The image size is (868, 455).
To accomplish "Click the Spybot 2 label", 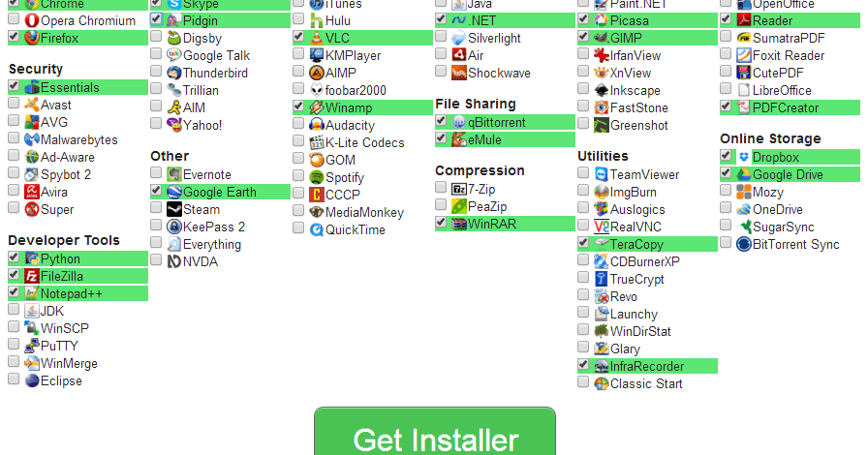I will coord(66,175).
